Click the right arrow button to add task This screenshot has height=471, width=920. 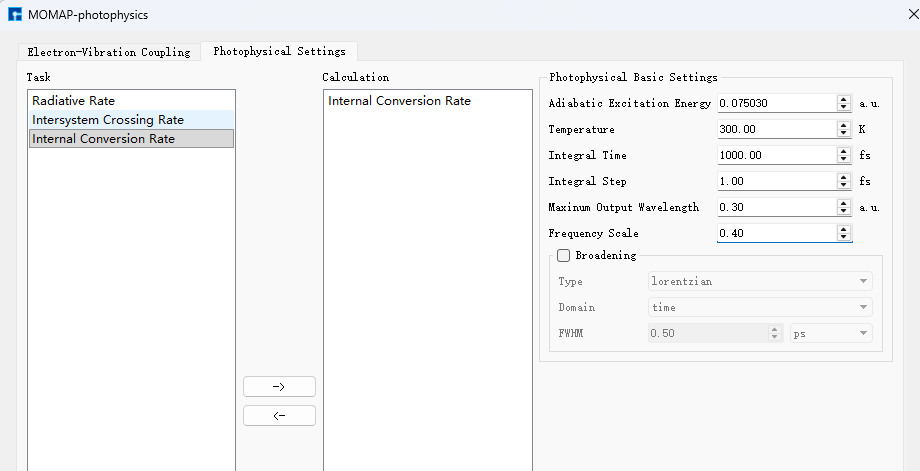[x=279, y=387]
